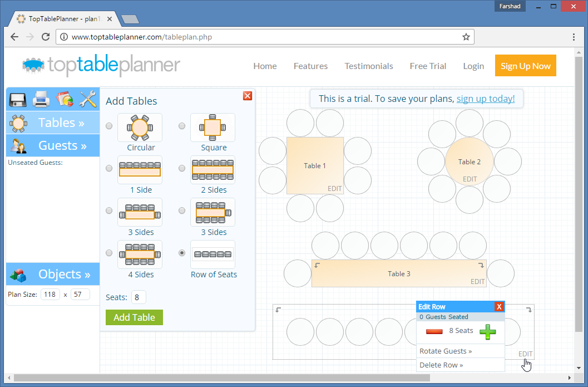Click the Circular table thumbnail

[140, 128]
